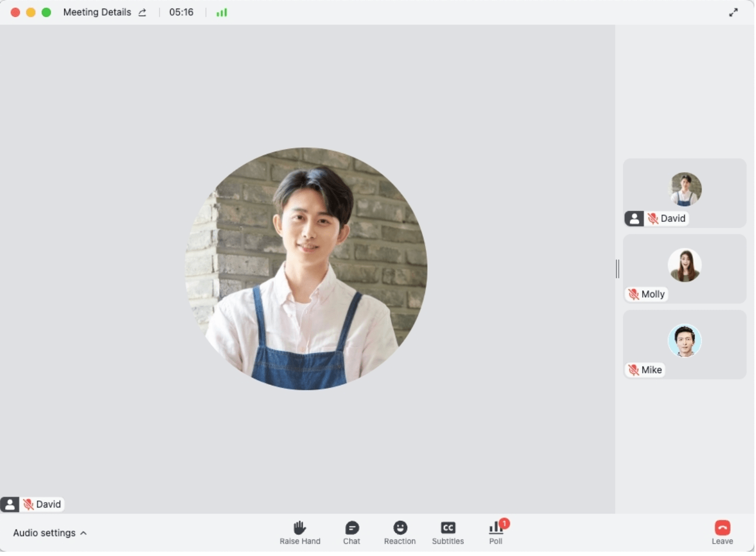Click the chevron next to Audio settings
This screenshot has width=756, height=556.
(84, 533)
